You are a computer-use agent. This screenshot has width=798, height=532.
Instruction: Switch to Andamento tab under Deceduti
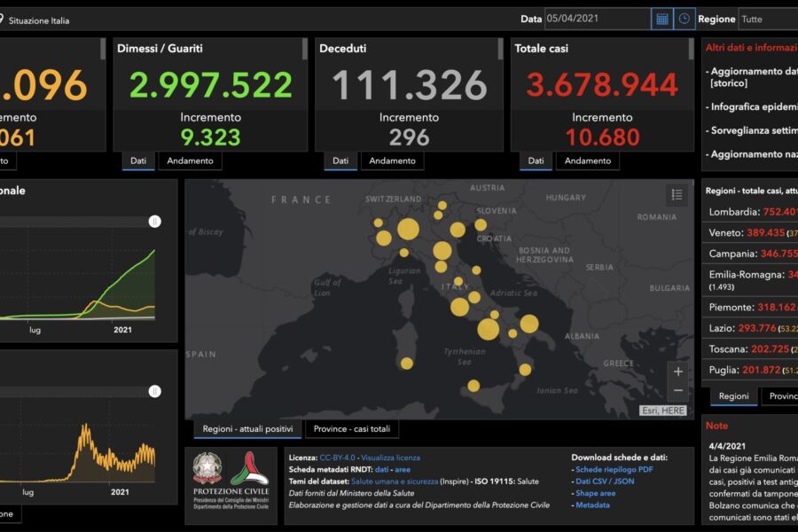tap(392, 160)
